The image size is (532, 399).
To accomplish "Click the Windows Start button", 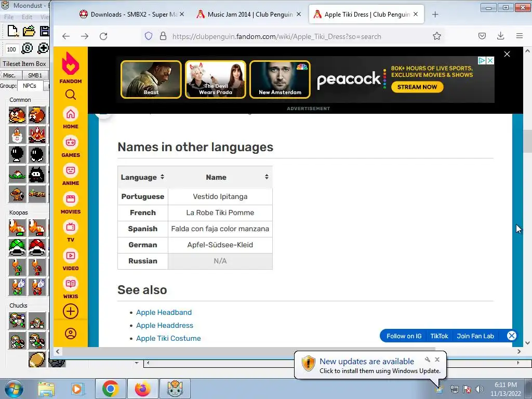I will (14, 389).
